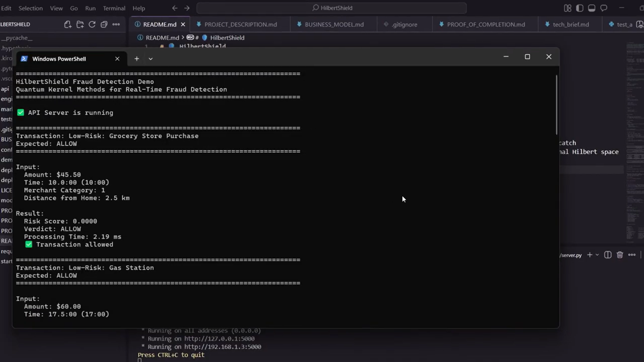Close the README.md editor tab
644x362 pixels.
[x=183, y=24]
